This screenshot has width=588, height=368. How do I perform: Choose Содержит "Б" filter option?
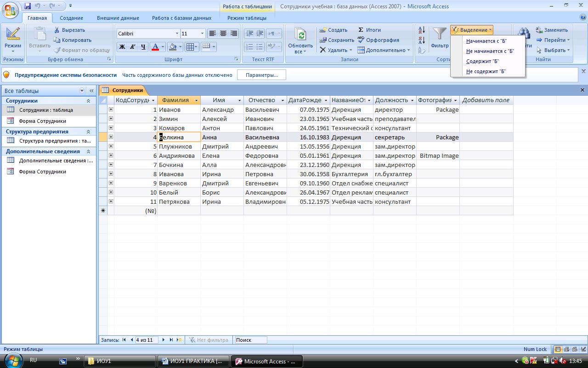[482, 61]
